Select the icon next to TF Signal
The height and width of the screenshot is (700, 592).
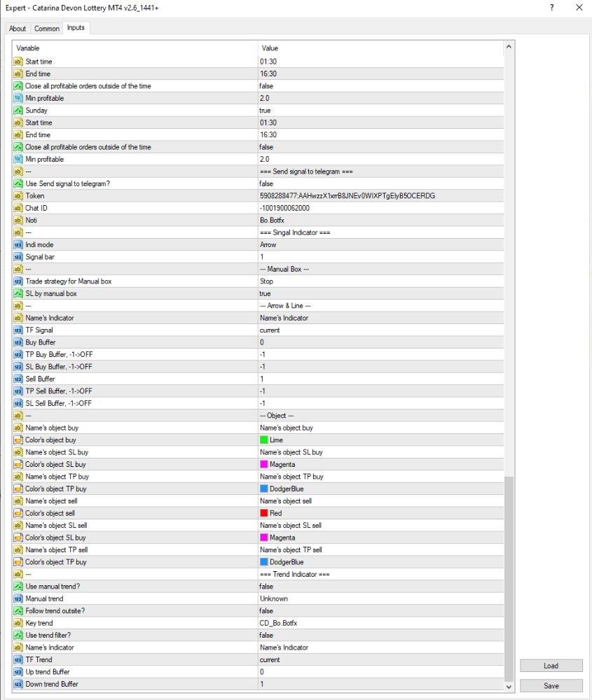point(18,330)
